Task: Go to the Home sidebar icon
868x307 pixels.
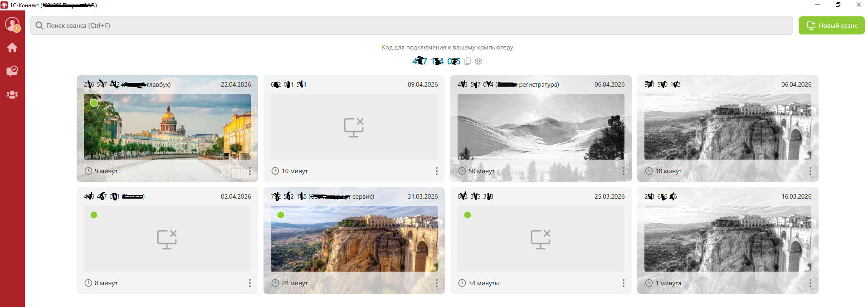Action: click(x=12, y=48)
